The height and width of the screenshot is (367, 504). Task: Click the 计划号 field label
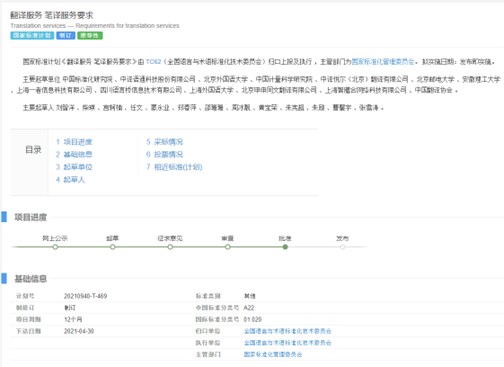click(x=25, y=296)
